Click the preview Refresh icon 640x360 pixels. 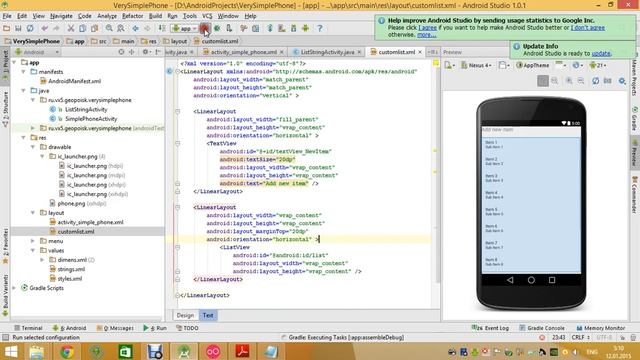(596, 81)
